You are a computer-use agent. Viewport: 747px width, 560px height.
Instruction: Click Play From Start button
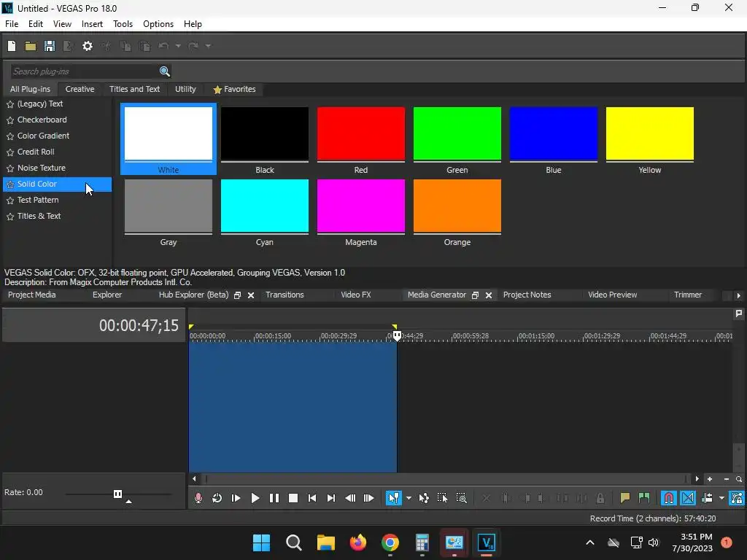tap(236, 498)
